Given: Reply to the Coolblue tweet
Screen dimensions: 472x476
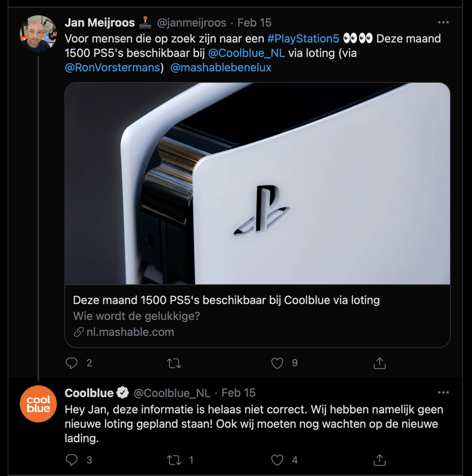Looking at the screenshot, I should pyautogui.click(x=71, y=460).
